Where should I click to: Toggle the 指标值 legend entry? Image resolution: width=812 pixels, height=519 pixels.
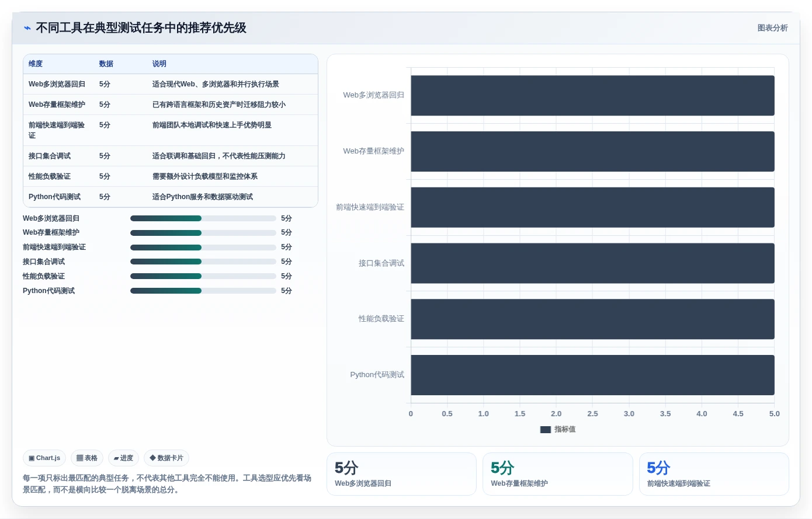click(558, 429)
